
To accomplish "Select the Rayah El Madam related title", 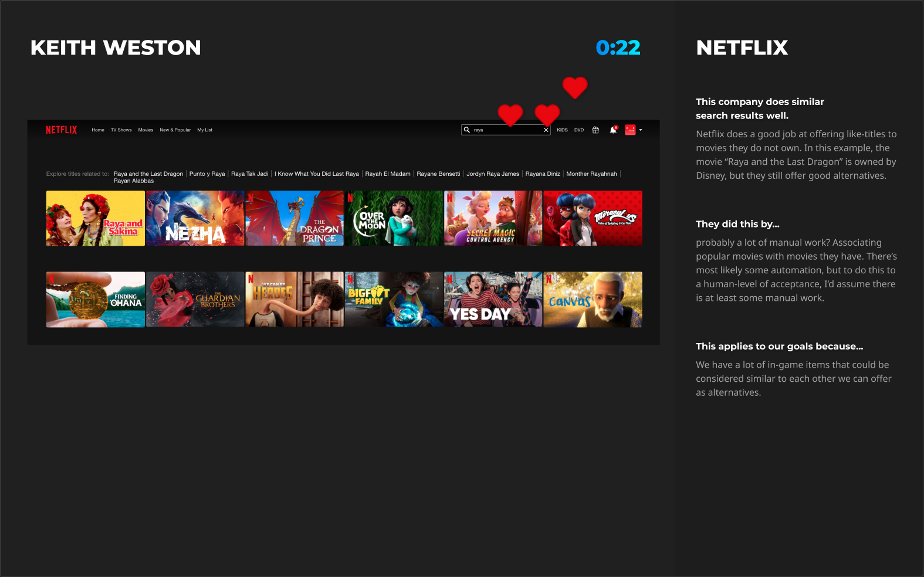I will click(388, 174).
